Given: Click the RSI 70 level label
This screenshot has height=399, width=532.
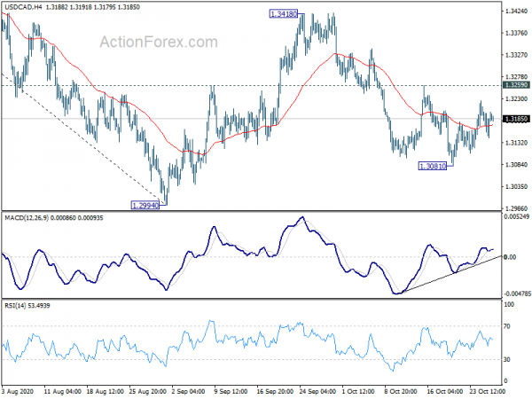Looking at the screenshot, I should click(x=507, y=326).
